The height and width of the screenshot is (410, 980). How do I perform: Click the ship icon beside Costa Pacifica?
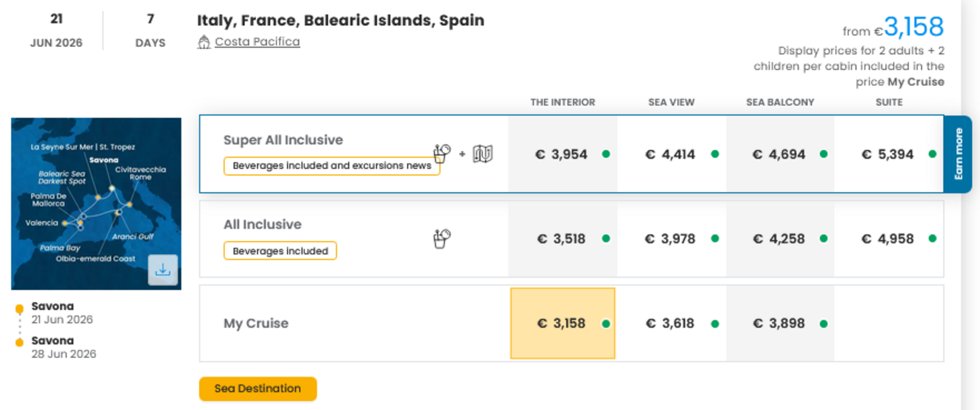tap(204, 42)
